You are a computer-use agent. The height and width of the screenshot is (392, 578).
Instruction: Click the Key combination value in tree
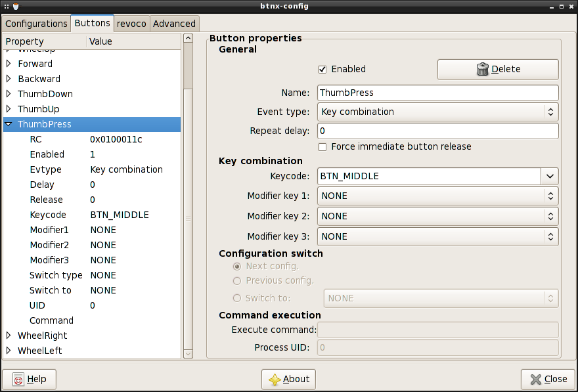126,169
